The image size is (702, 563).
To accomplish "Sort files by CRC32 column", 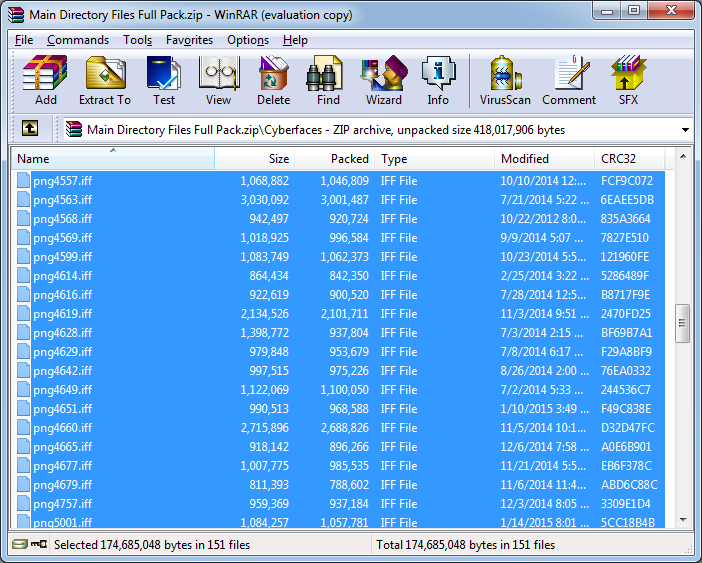I will [629, 158].
